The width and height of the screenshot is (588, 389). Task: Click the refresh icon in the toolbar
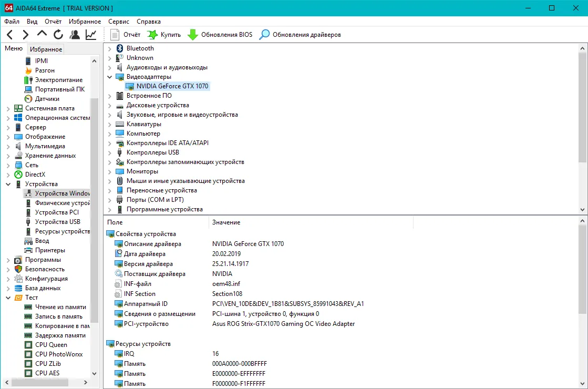[x=58, y=35]
